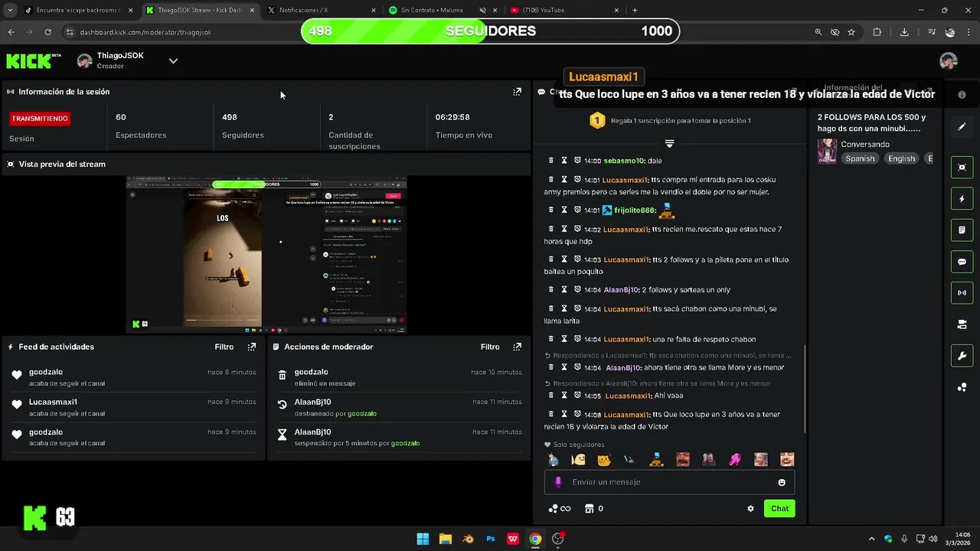Click the Spanish language tag
Image resolution: width=980 pixels, height=551 pixels.
click(860, 158)
